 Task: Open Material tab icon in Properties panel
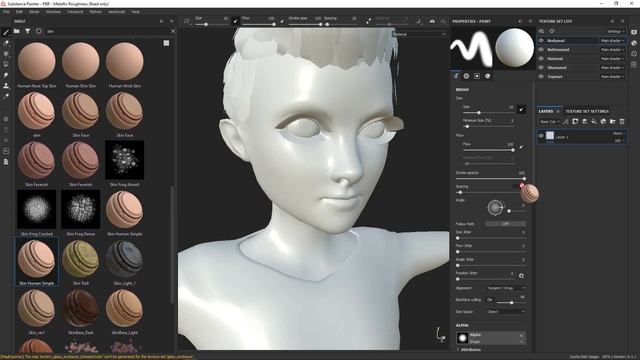tap(487, 76)
